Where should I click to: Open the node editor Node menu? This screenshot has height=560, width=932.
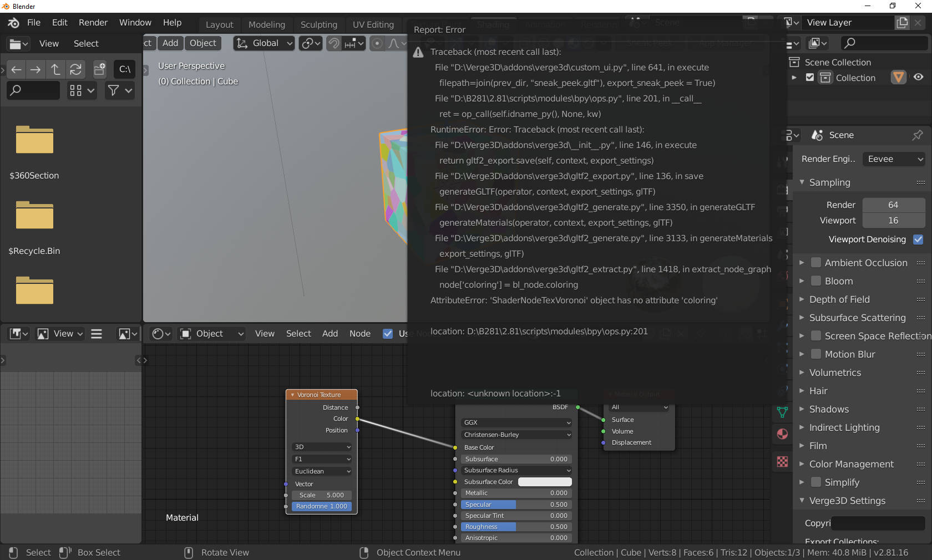[360, 334]
